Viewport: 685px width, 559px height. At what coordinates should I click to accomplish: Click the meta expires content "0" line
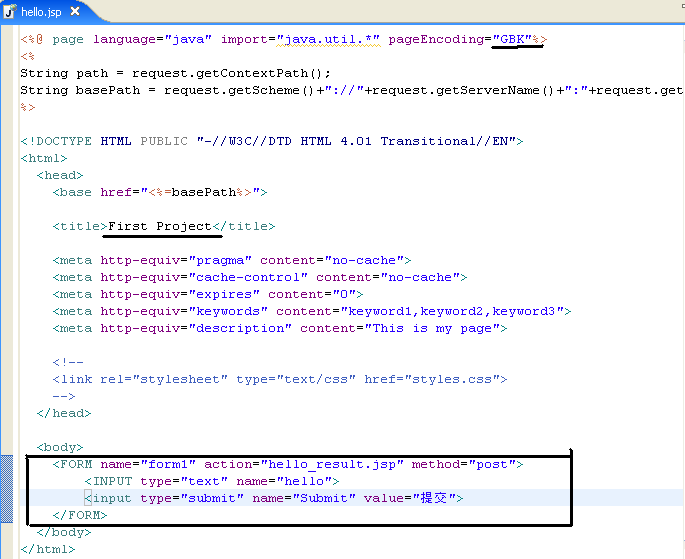pos(208,294)
